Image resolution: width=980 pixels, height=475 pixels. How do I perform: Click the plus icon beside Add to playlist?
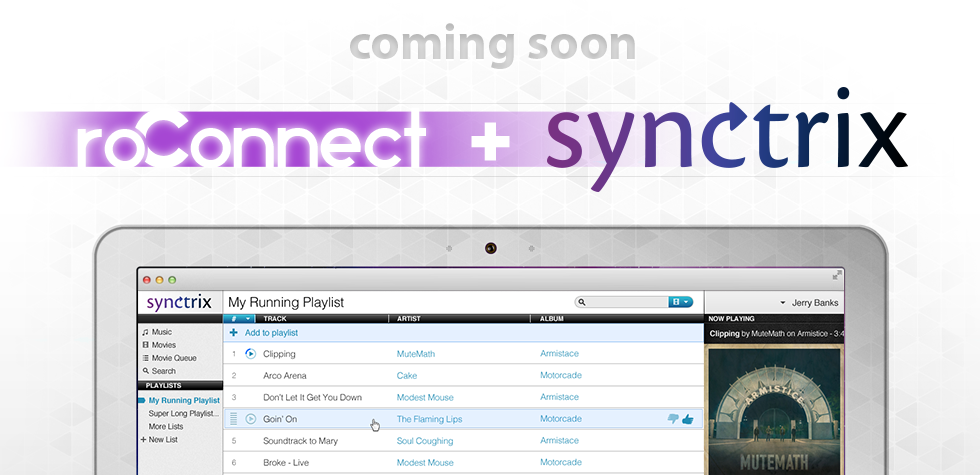(234, 332)
